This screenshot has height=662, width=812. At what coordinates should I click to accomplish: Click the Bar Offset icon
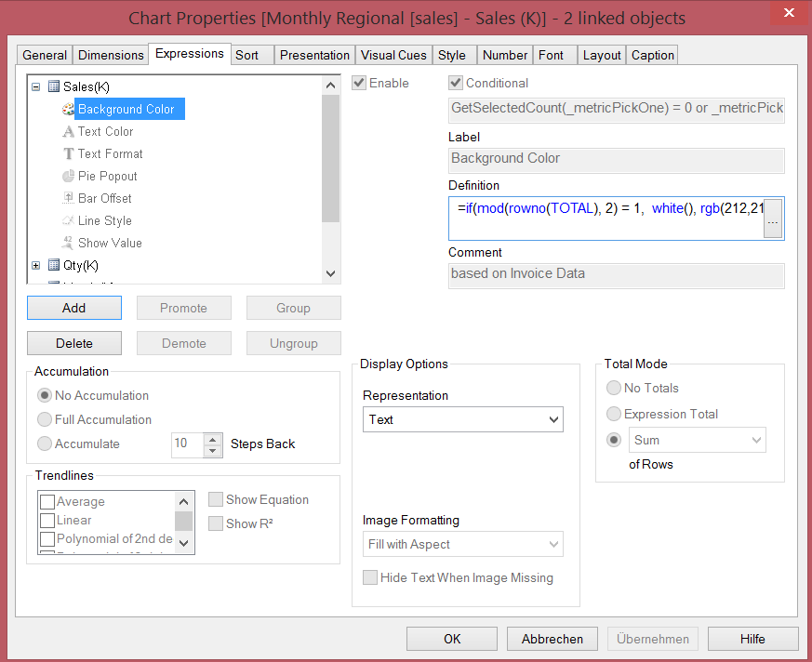pos(68,199)
